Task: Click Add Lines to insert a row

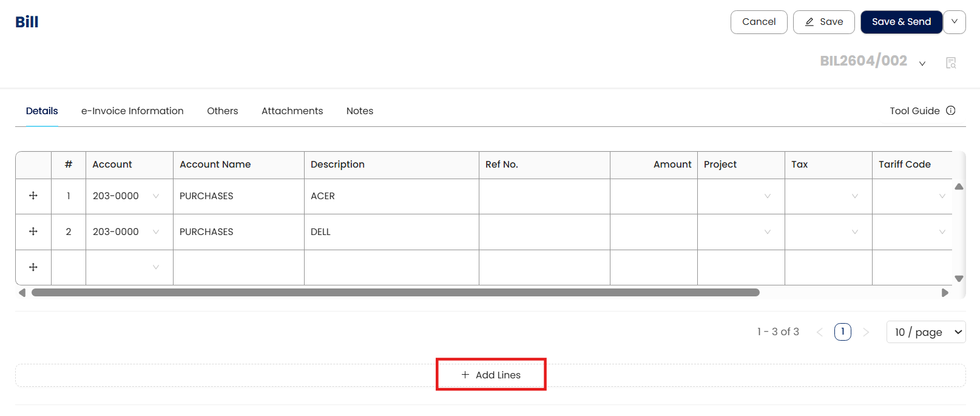Action: tap(491, 375)
